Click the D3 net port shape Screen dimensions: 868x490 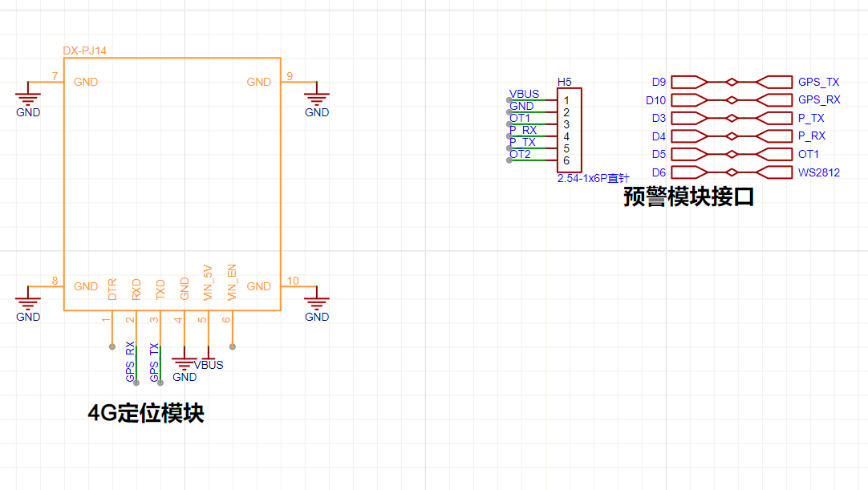pyautogui.click(x=689, y=118)
